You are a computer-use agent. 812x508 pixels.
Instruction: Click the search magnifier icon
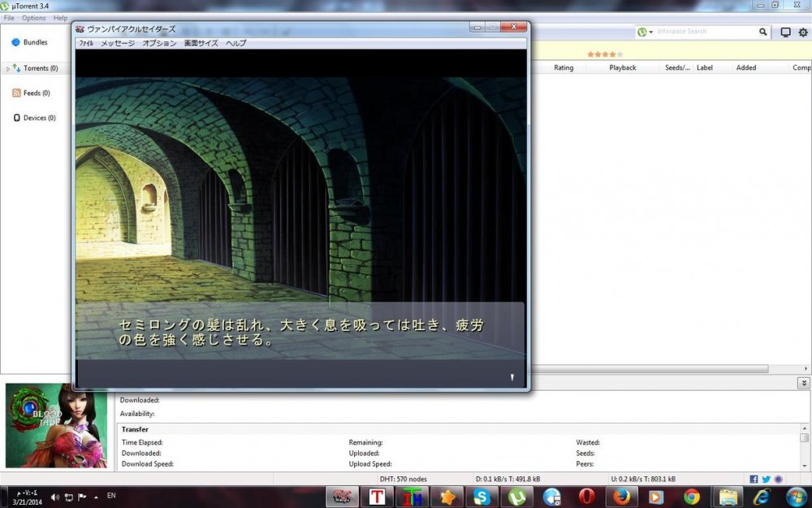coord(763,33)
